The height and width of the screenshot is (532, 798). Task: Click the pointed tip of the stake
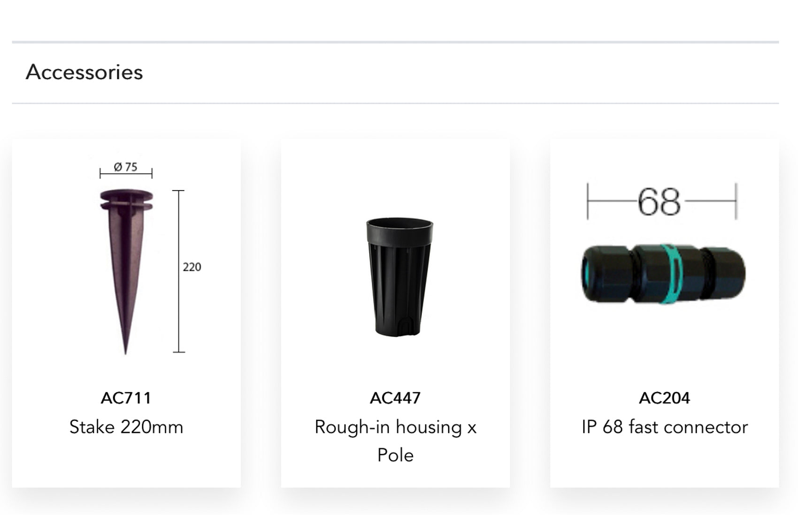point(125,348)
